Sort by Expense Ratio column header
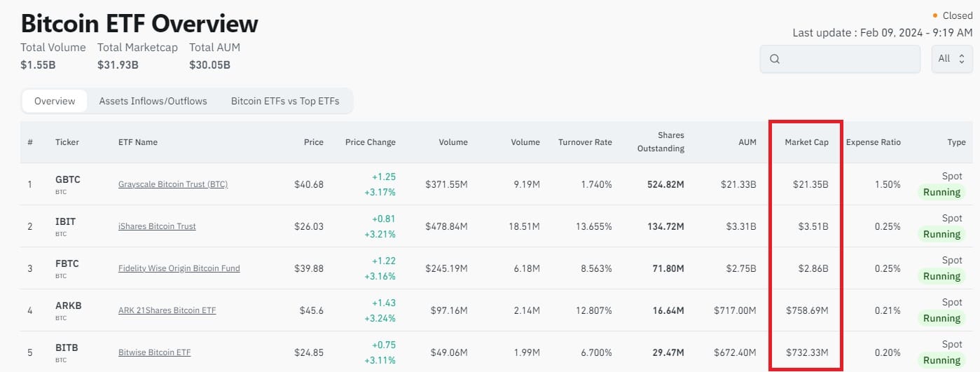Image resolution: width=980 pixels, height=372 pixels. click(x=874, y=142)
